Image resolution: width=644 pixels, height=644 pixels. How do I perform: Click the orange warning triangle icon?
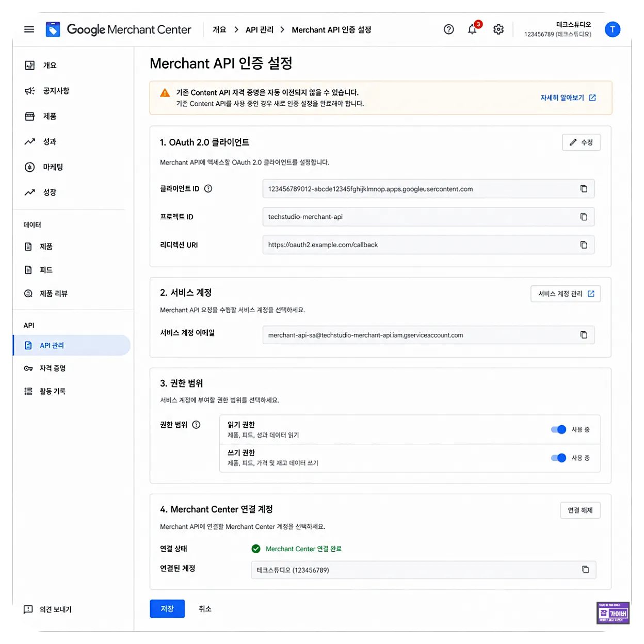[x=165, y=93]
